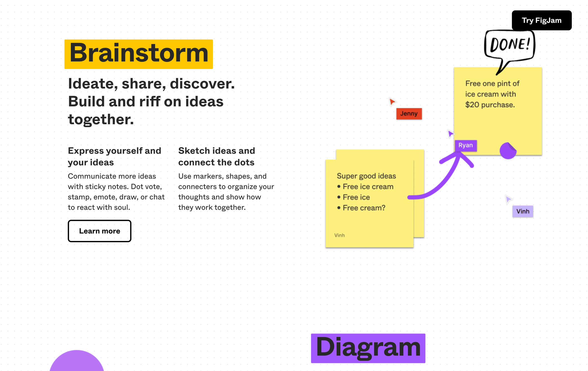
Task: Click the Brainstorm section tab
Action: (x=139, y=53)
